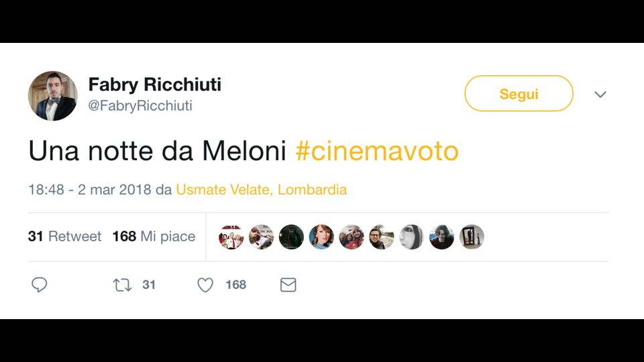Click the Fabry Ricchiuti display name
The width and height of the screenshot is (644, 362).
pyautogui.click(x=155, y=85)
